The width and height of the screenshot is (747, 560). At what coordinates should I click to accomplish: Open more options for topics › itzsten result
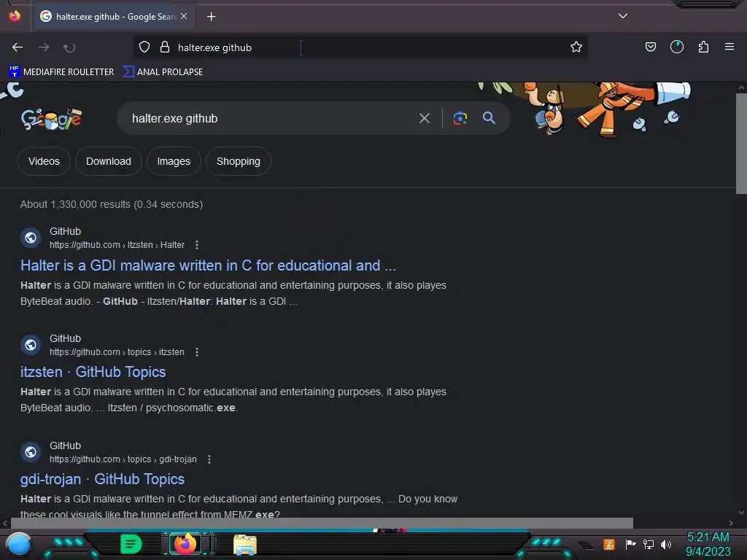(197, 352)
